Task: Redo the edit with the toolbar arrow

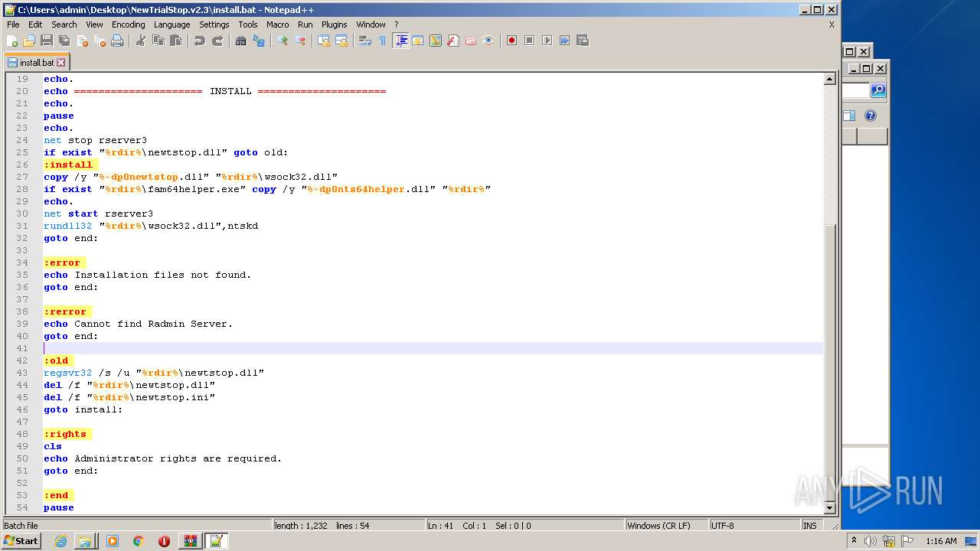Action: point(217,41)
